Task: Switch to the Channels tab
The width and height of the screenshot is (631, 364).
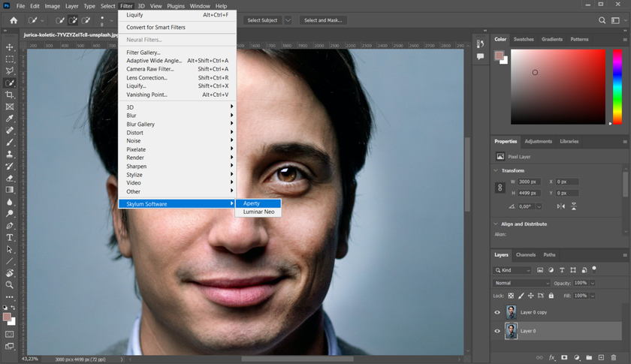Action: pos(526,255)
